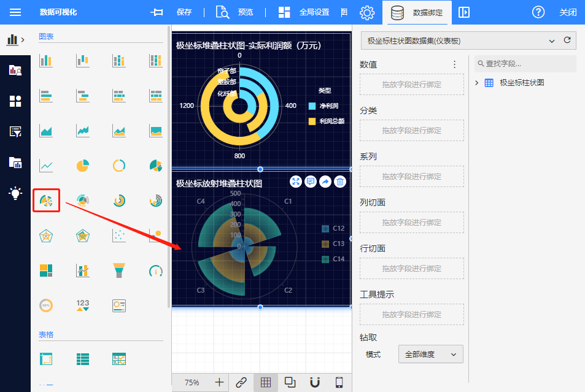Image resolution: width=585 pixels, height=392 pixels.
Task: Click the maximize icon on the selected chart
Action: 296,182
